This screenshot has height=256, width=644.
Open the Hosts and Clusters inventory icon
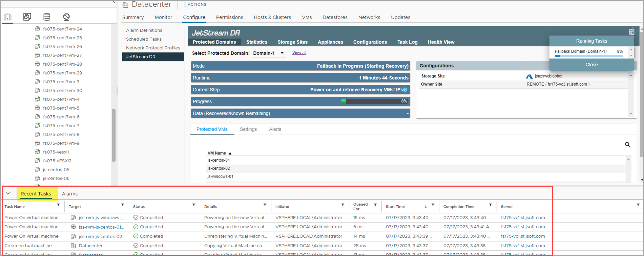(x=7, y=17)
